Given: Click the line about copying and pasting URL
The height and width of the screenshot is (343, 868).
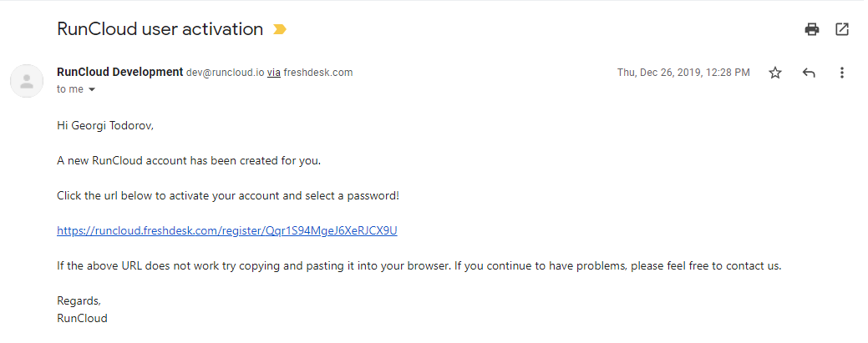Looking at the screenshot, I should click(419, 265).
